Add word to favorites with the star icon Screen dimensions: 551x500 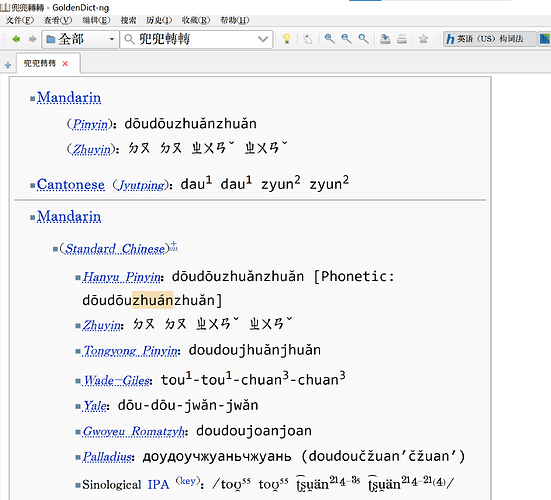[x=423, y=39]
